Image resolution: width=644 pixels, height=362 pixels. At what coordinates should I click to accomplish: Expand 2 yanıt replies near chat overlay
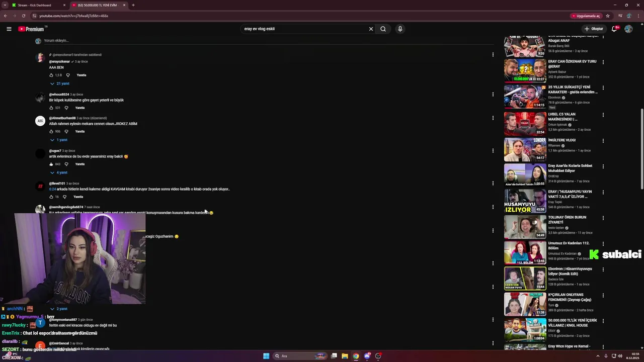pyautogui.click(x=58, y=309)
